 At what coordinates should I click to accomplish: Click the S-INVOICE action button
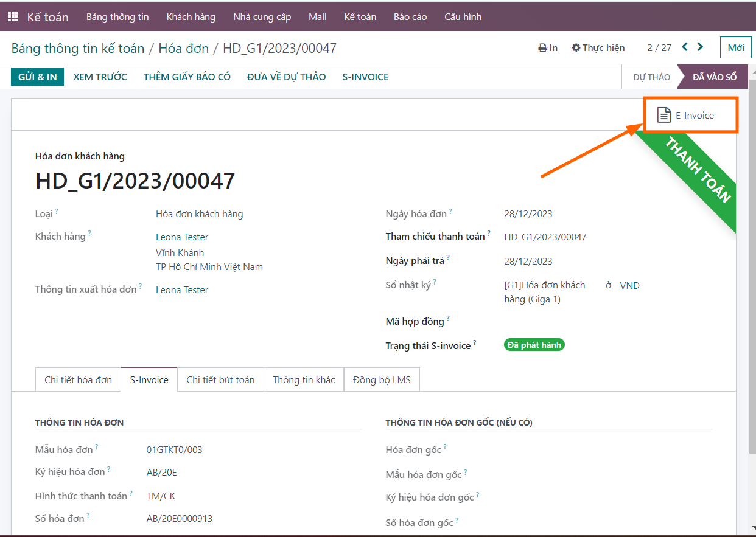[365, 77]
